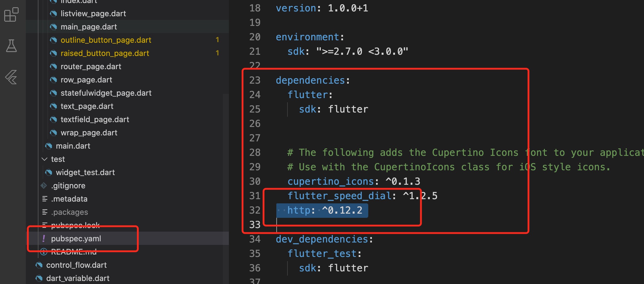644x284 pixels.
Task: Place cursor on 'dependencies' key
Action: click(x=310, y=80)
